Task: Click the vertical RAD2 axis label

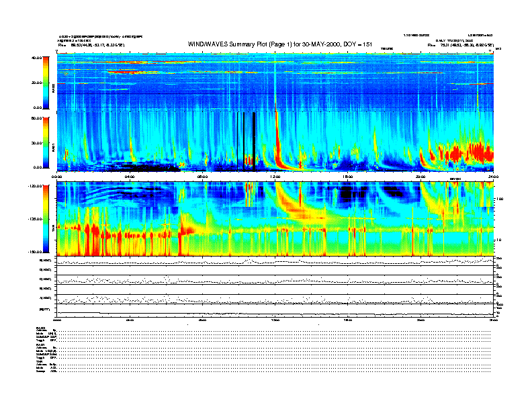Action: (x=53, y=89)
